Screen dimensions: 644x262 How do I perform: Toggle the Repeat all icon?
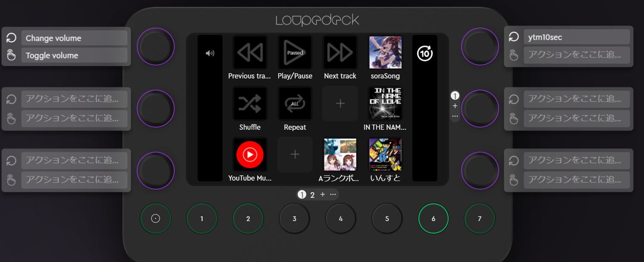pyautogui.click(x=295, y=103)
